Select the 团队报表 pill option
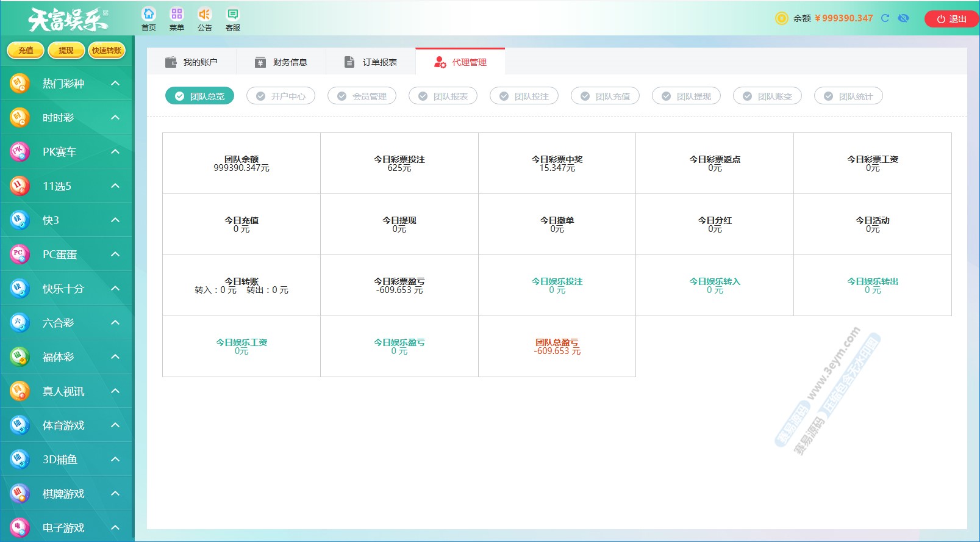The width and height of the screenshot is (980, 542). pyautogui.click(x=443, y=96)
